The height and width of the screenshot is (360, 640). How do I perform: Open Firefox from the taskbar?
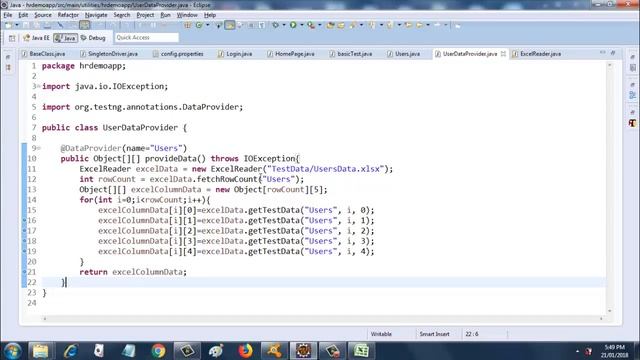pos(245,351)
